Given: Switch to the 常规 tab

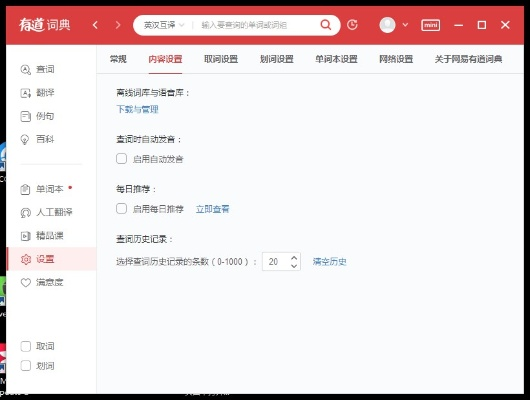Looking at the screenshot, I should pyautogui.click(x=118, y=59).
